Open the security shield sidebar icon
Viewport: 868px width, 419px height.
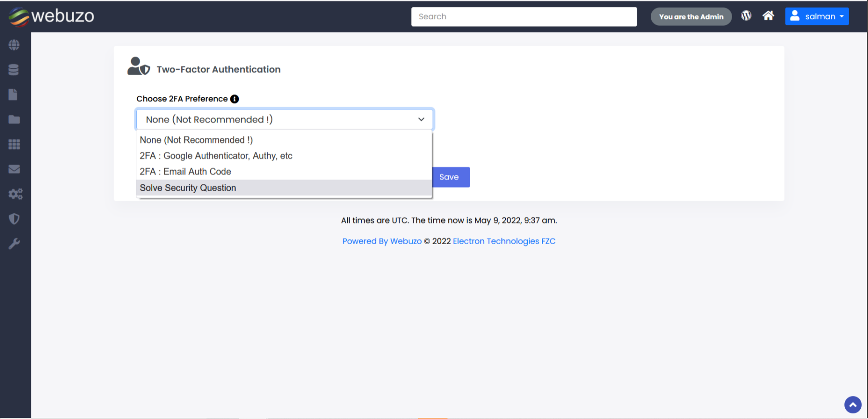pos(14,219)
